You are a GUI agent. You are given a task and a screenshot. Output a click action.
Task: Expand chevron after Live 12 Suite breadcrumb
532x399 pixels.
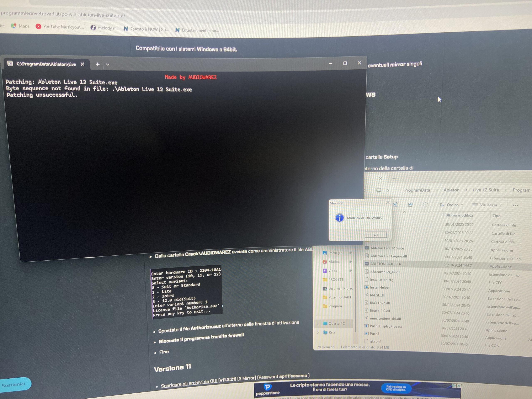[506, 190]
